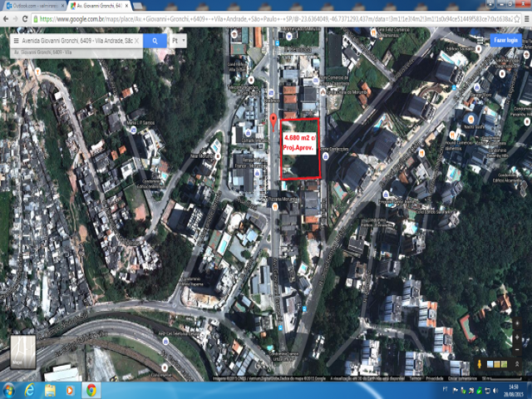Open the Google Maps hamburger menu
This screenshot has width=532, height=399.
16,41
